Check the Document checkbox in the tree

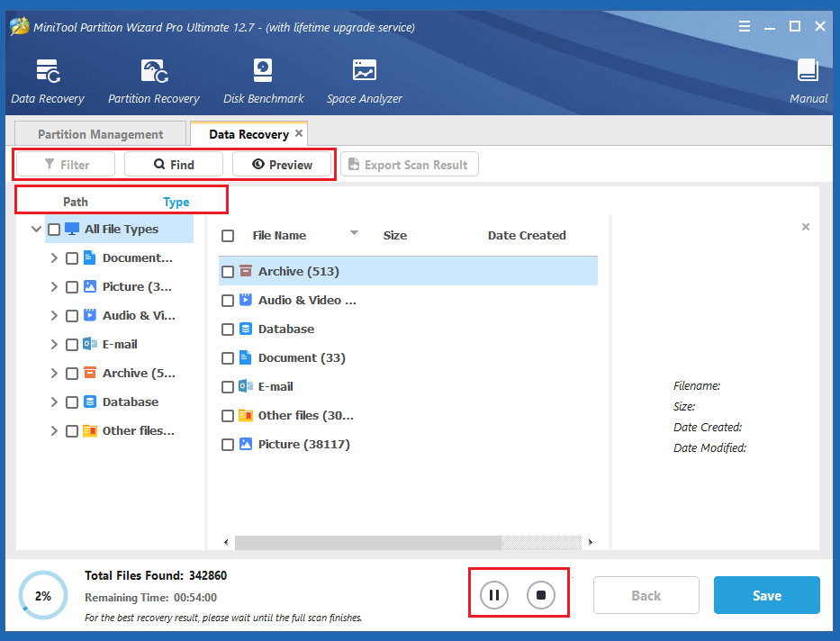[x=72, y=258]
